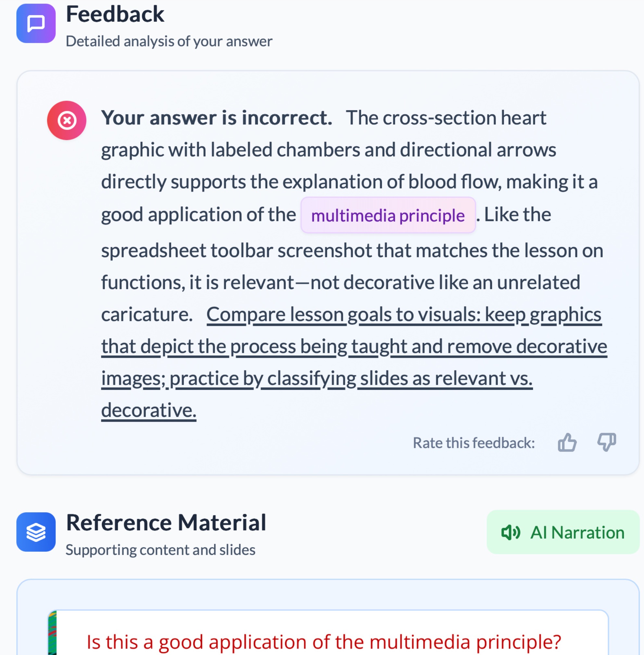Viewport: 644px width, 655px height.
Task: Click the thumbs up feedback icon
Action: click(567, 442)
